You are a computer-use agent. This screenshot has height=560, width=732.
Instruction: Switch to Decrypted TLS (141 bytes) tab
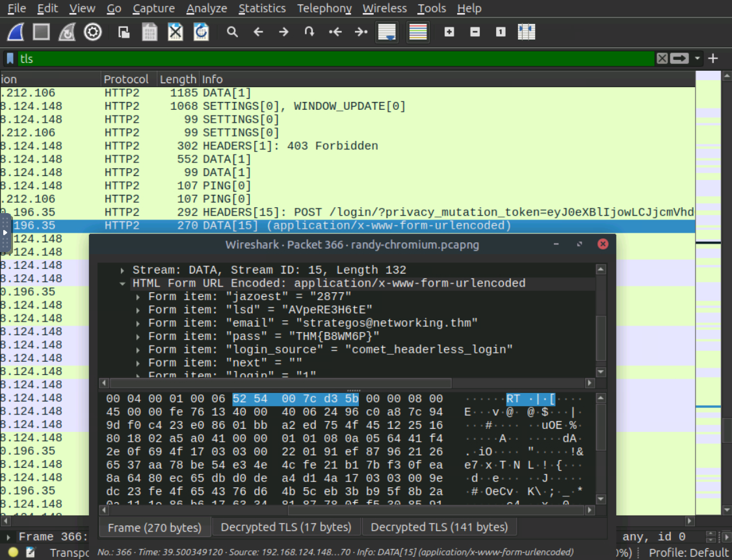coord(439,527)
